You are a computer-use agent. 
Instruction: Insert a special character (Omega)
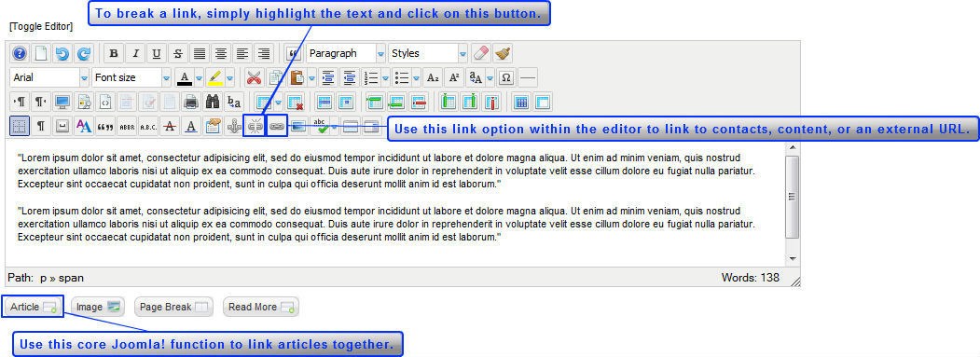[x=507, y=77]
